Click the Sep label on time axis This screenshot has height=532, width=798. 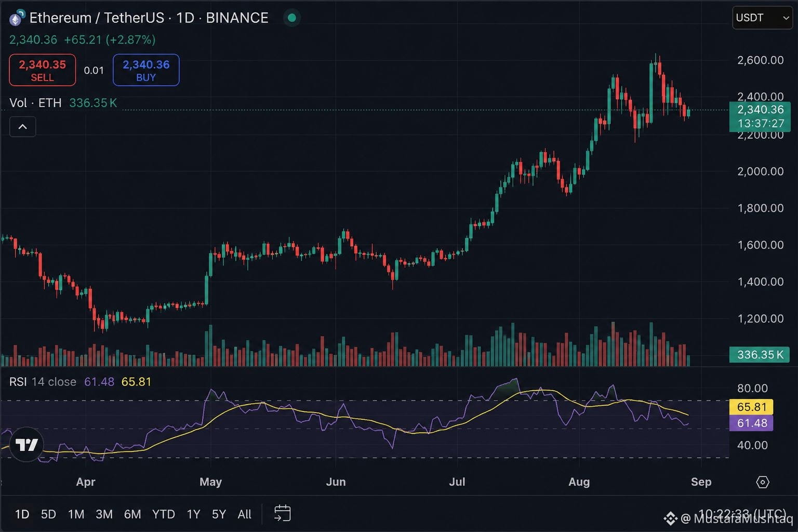[701, 482]
